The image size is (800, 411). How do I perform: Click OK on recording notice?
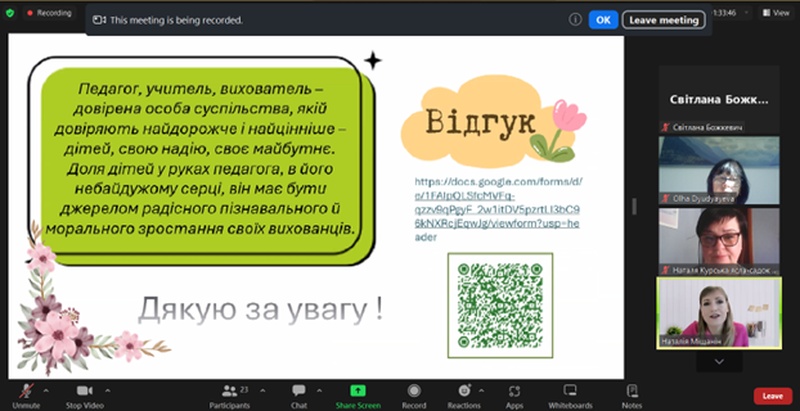[x=603, y=20]
